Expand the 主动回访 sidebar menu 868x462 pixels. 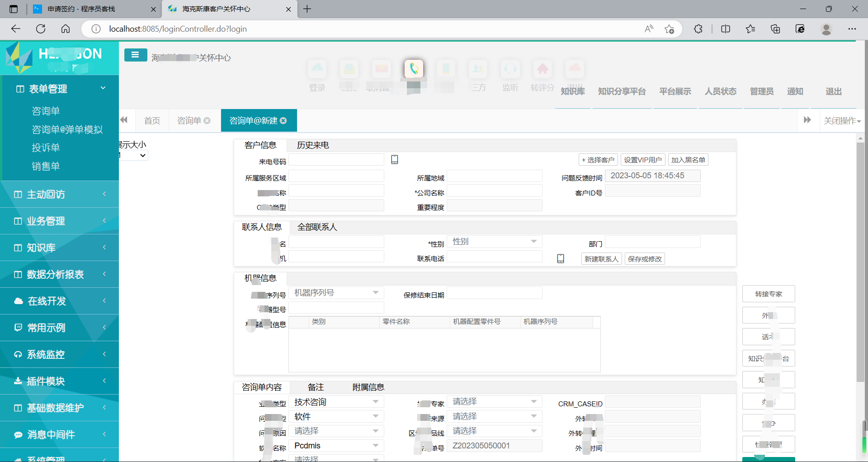60,194
